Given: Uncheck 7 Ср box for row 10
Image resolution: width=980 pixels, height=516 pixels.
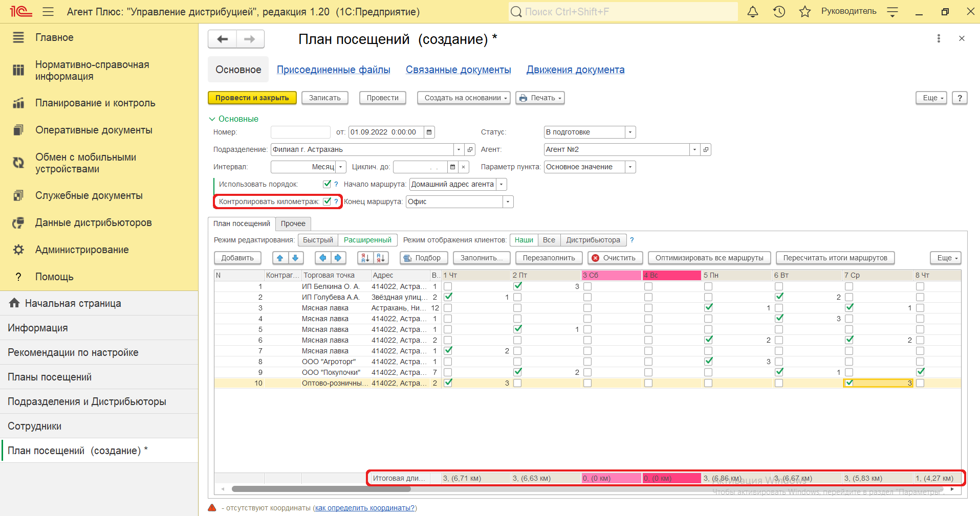Looking at the screenshot, I should (x=849, y=383).
